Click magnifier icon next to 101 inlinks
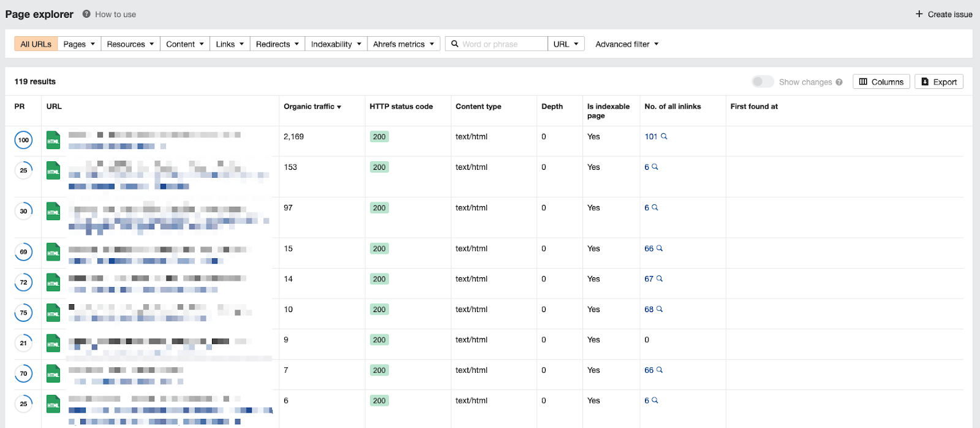The height and width of the screenshot is (428, 980). pos(664,137)
